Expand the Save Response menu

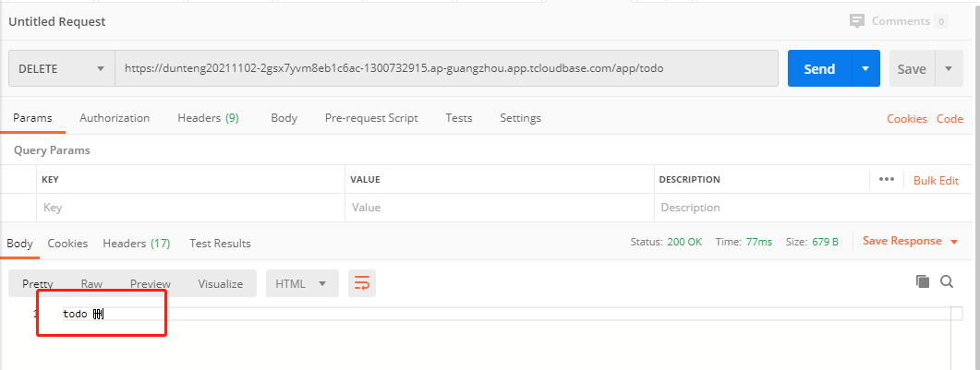tap(910, 241)
